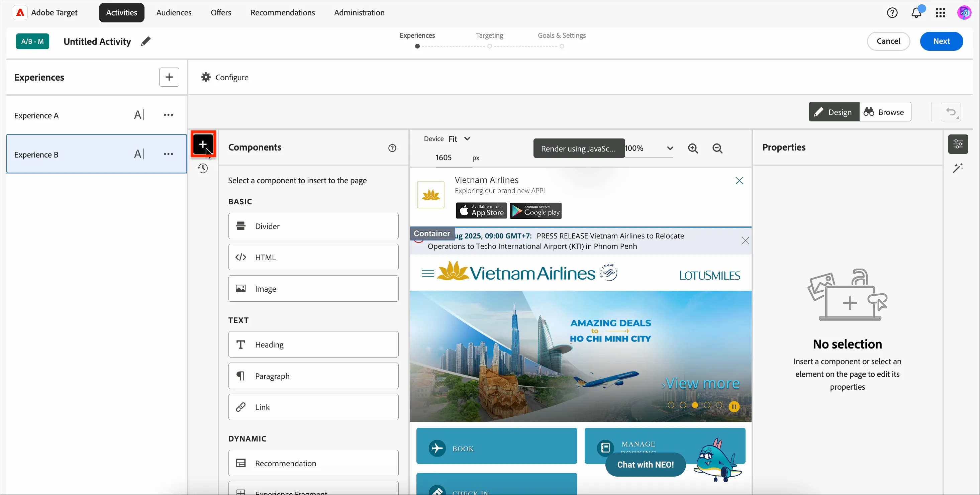Screen dimensions: 980x495
Task: Open the Help icon in the top bar
Action: click(x=892, y=13)
